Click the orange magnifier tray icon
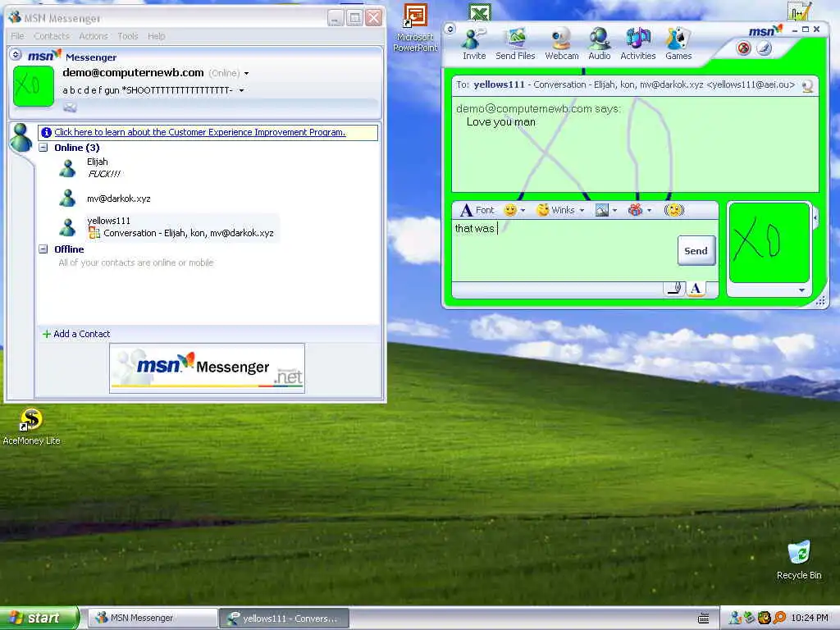The image size is (840, 630). [x=779, y=618]
